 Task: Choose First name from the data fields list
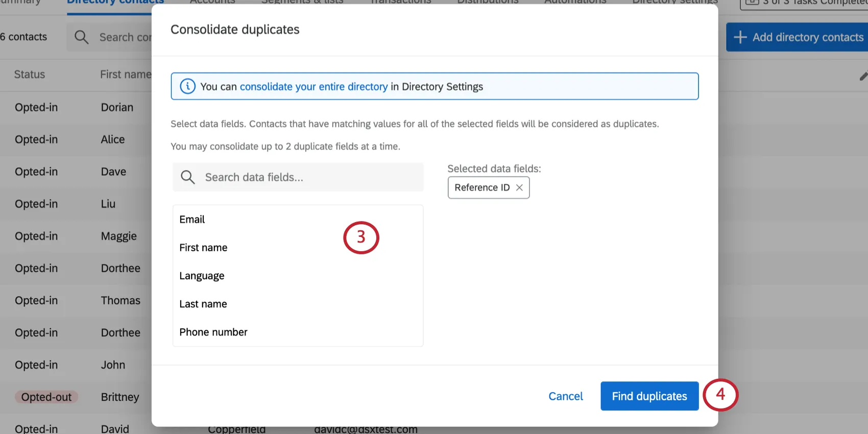coord(203,248)
